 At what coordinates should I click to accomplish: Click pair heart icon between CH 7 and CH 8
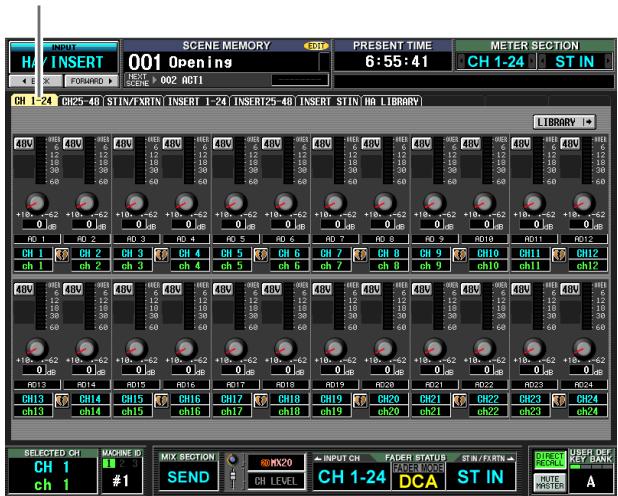(x=360, y=255)
